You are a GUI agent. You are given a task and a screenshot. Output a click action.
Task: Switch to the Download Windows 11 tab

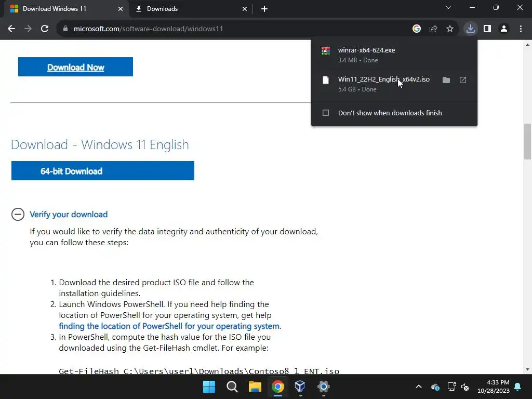[66, 9]
